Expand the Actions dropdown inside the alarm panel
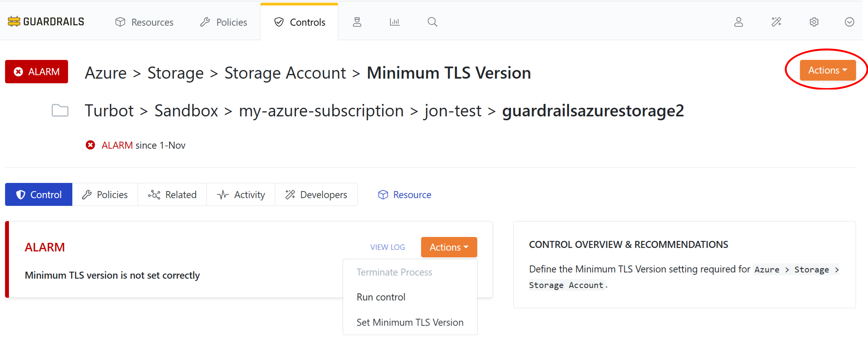 pos(449,247)
